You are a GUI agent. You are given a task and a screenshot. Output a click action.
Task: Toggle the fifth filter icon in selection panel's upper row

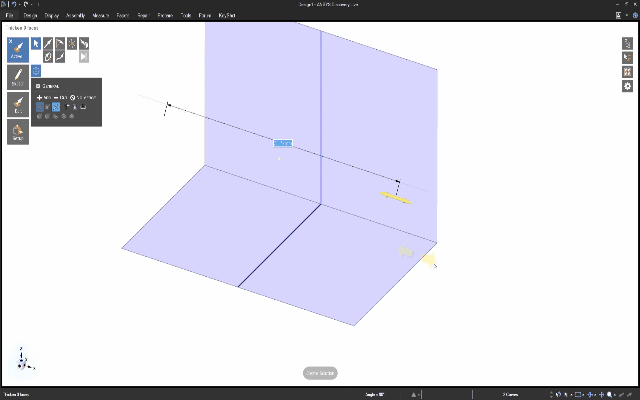point(75,107)
